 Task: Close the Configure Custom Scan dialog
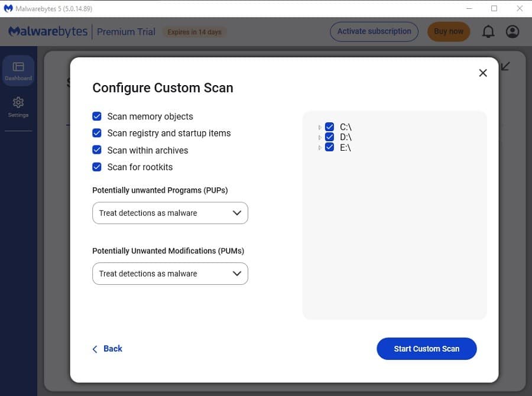[x=483, y=73]
